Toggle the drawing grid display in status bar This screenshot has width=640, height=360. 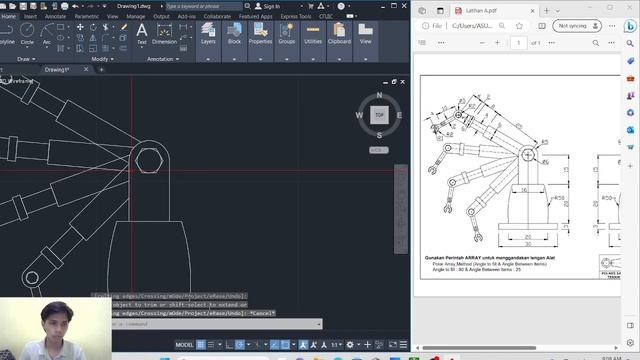click(x=201, y=345)
